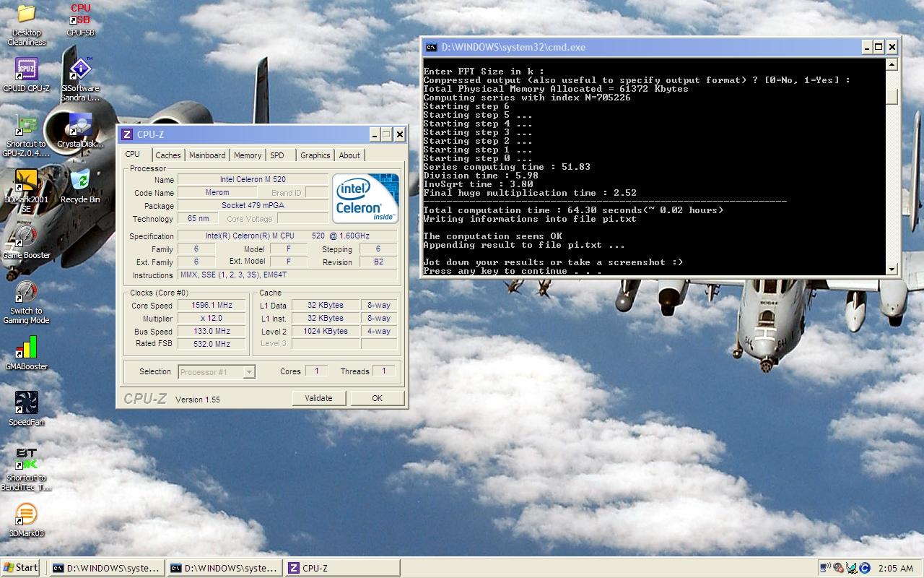Viewport: 924px width, 578px height.
Task: Open the 3DMark2001 SE icon
Action: coord(26,191)
